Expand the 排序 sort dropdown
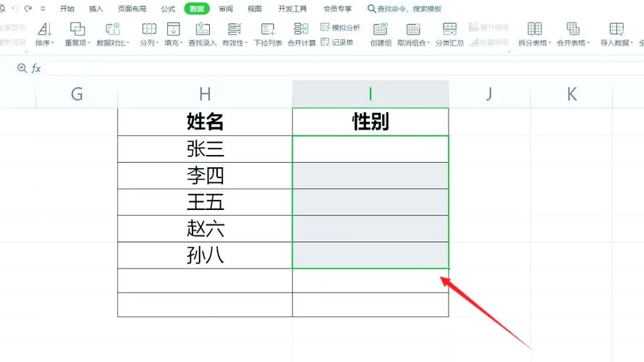Image resolution: width=644 pixels, height=362 pixels. click(x=53, y=43)
